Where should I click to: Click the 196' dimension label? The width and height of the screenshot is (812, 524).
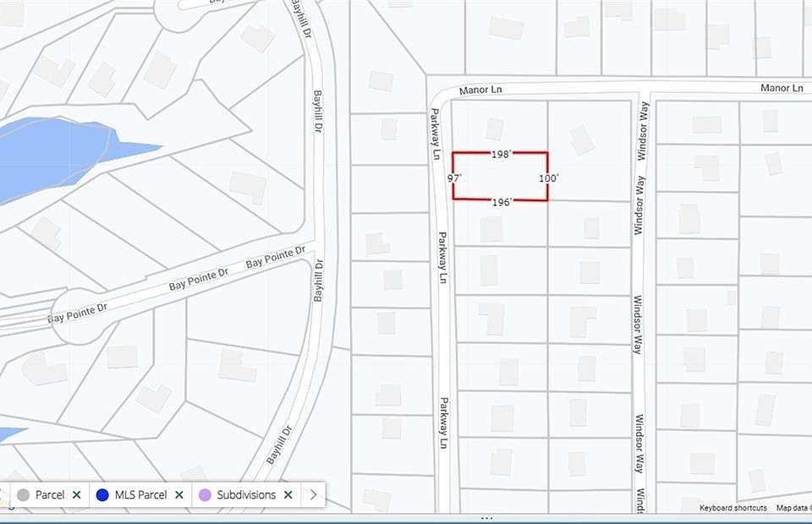[x=502, y=202]
